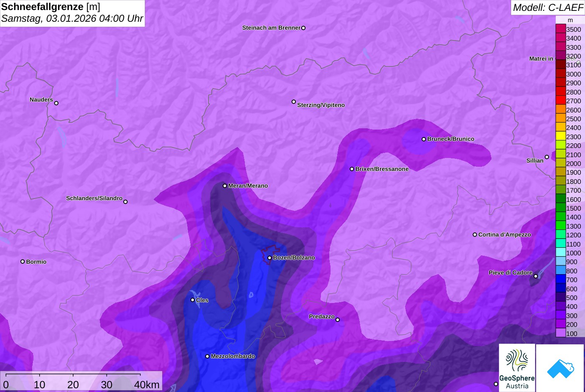Click the Predazzo location marker
Image resolution: width=585 pixels, height=392 pixels.
338,320
